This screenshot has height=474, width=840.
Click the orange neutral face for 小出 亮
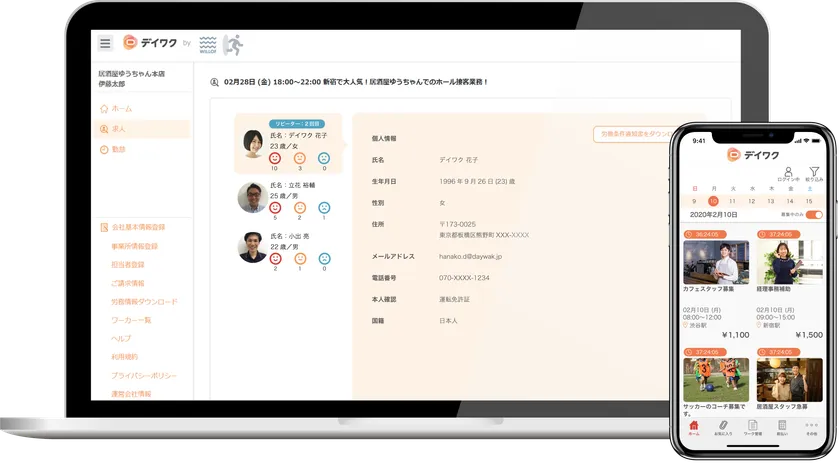click(x=301, y=259)
